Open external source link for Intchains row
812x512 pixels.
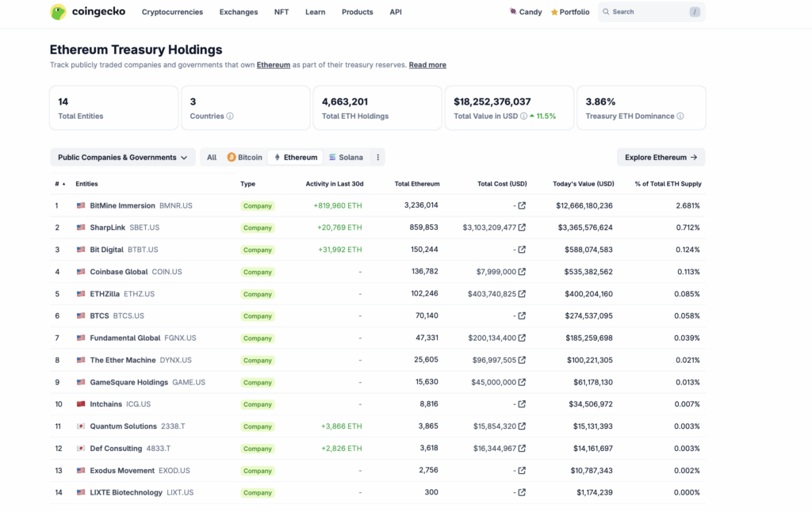tap(522, 403)
